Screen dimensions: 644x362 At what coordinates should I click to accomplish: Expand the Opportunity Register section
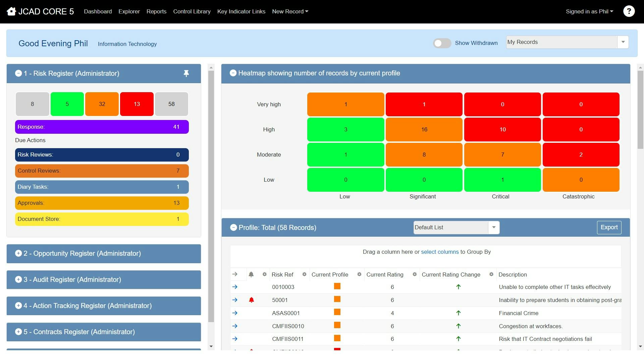[x=18, y=253]
